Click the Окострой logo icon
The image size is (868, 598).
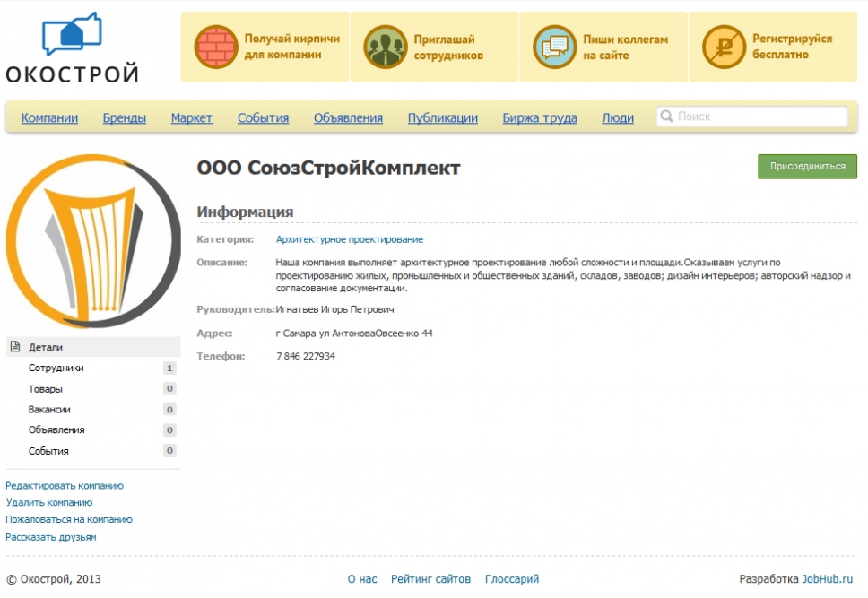tap(72, 33)
